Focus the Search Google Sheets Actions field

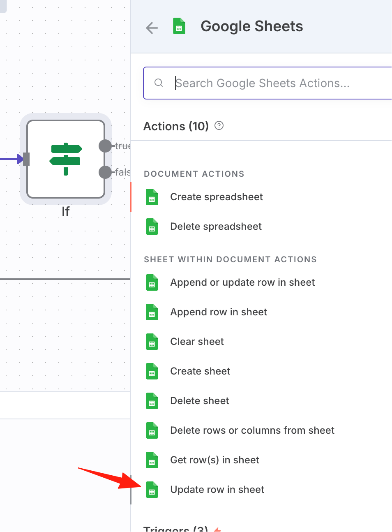coord(267,83)
